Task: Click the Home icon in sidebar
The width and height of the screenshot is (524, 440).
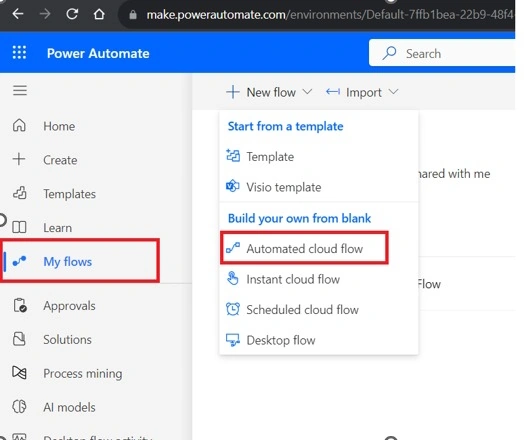Action: [19, 126]
